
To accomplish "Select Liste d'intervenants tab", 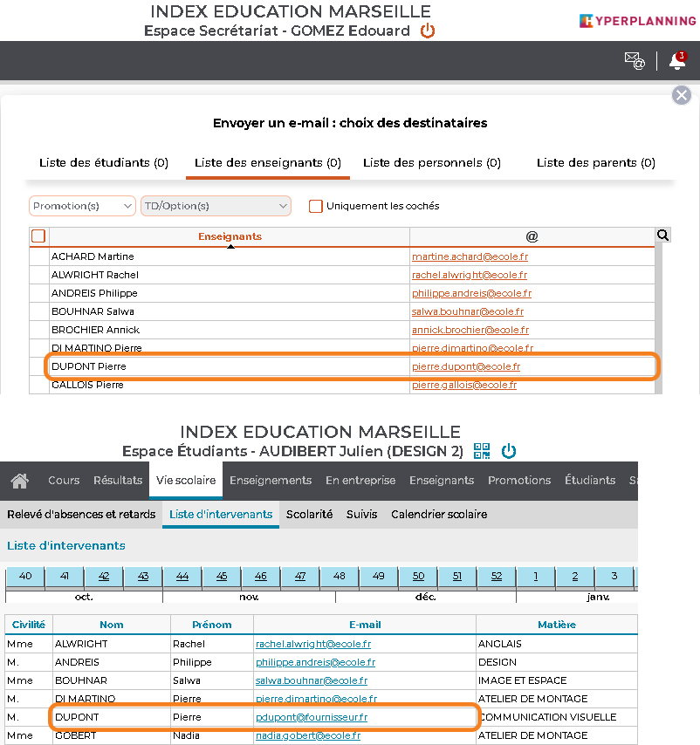I will [221, 515].
